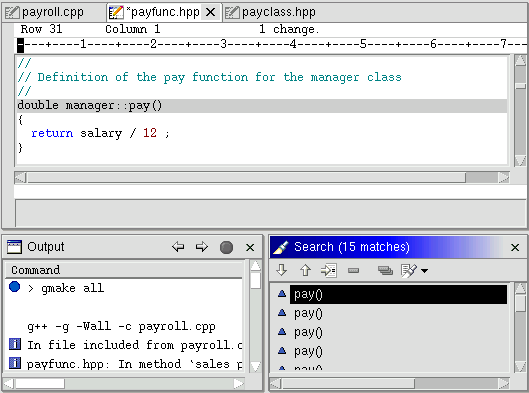Screen dimensions: 529x393
Task: Click triangle icon of the fourth pay() match
Action: pyautogui.click(x=282, y=350)
